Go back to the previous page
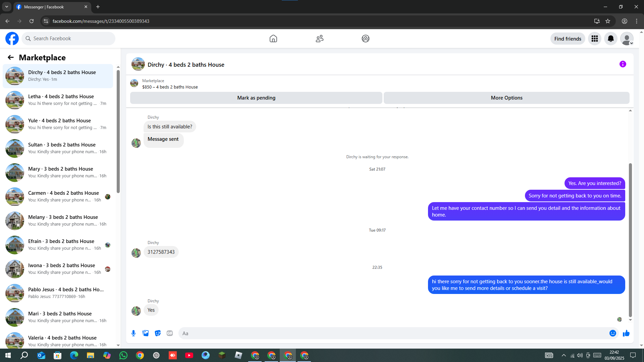 pos(7,21)
